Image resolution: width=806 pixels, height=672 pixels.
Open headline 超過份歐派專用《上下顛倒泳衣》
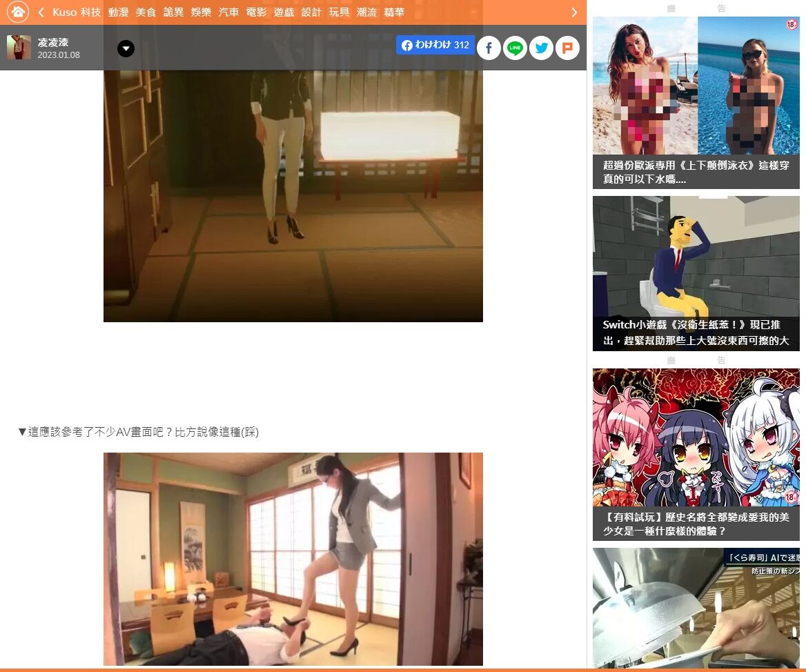point(696,172)
